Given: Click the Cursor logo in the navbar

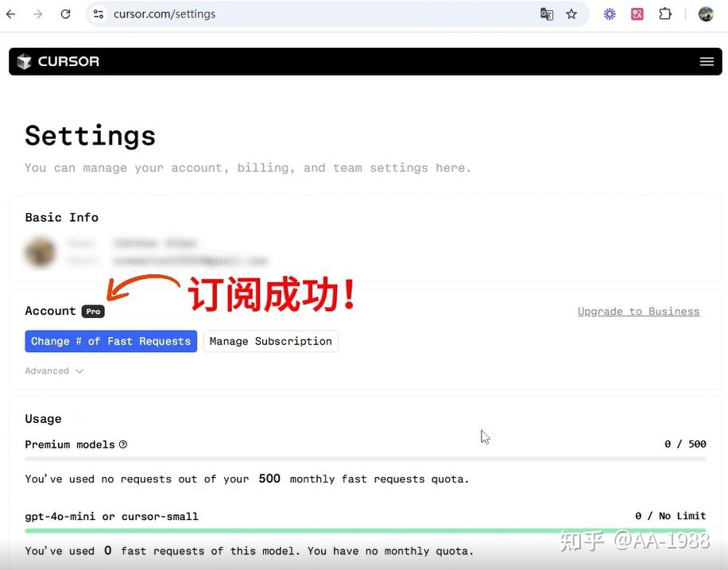Looking at the screenshot, I should tap(56, 60).
